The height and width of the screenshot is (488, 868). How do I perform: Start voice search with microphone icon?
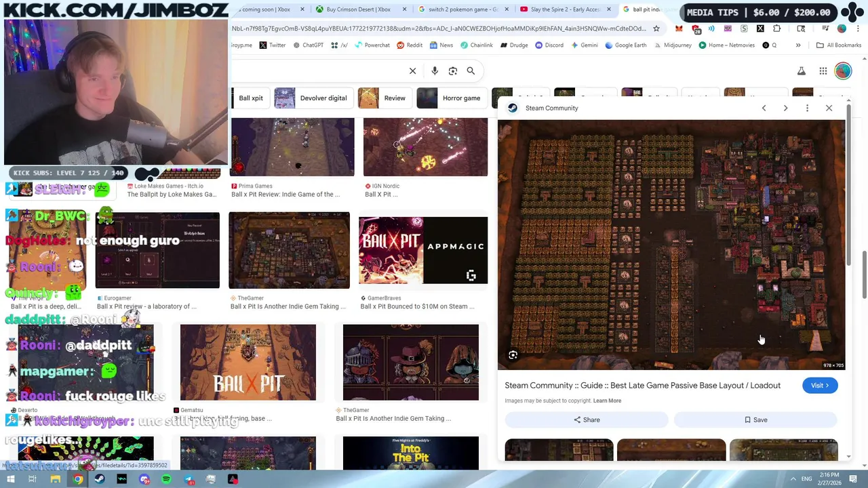coord(435,70)
